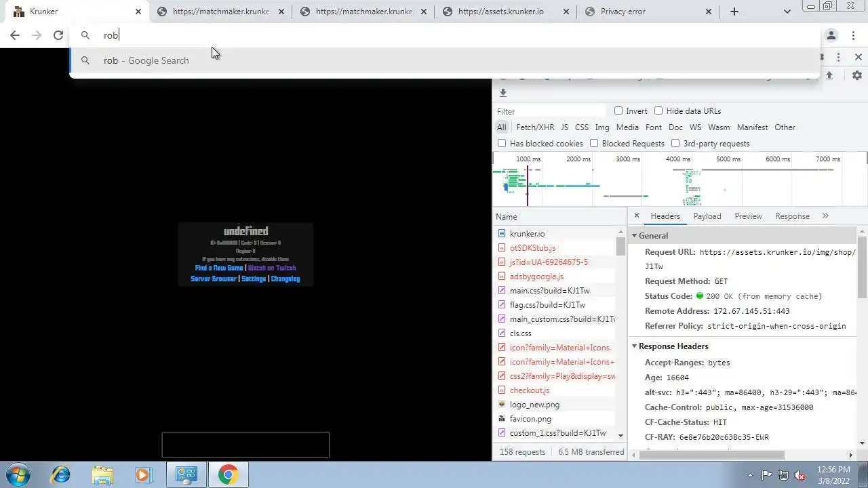
Task: Tick Has blocked cookies checkbox
Action: point(502,143)
